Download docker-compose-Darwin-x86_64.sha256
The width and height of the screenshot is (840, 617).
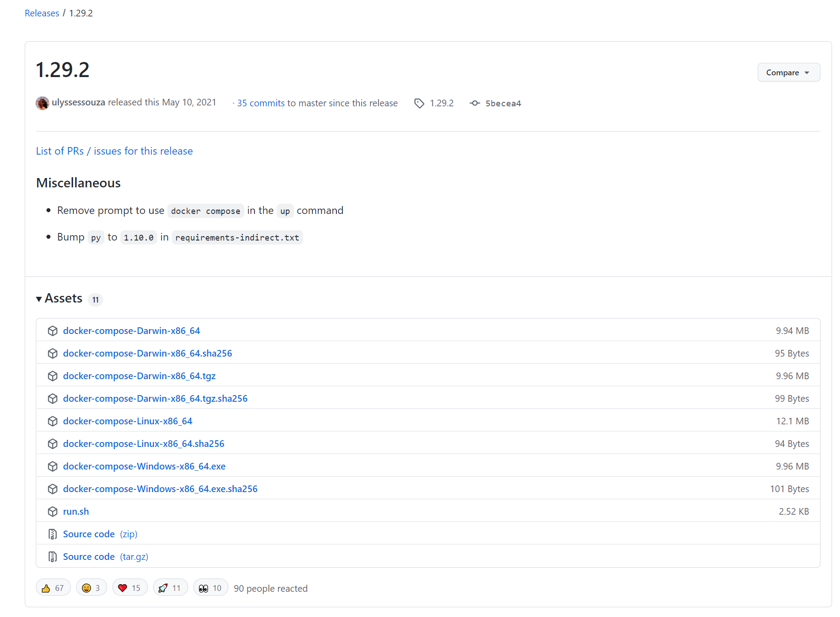click(147, 353)
